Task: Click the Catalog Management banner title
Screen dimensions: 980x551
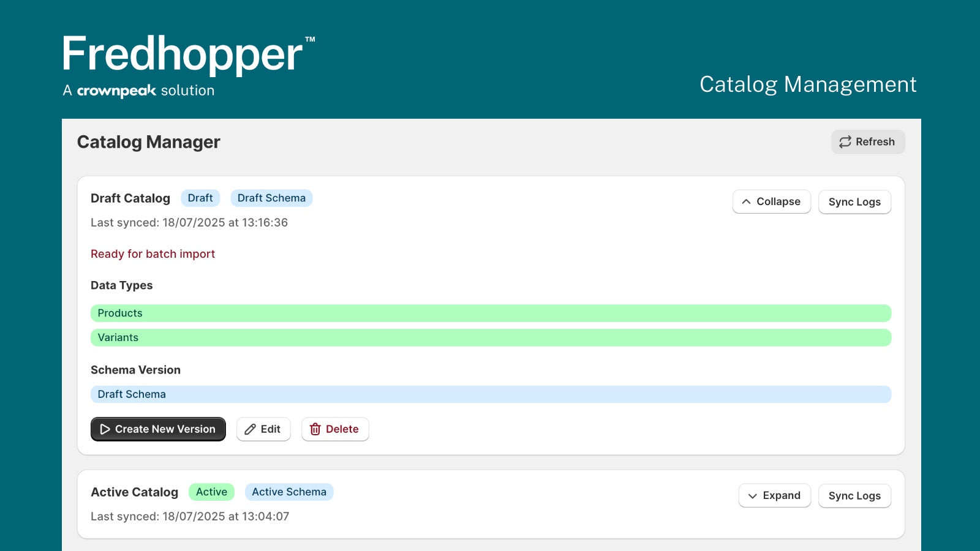Action: [x=808, y=84]
